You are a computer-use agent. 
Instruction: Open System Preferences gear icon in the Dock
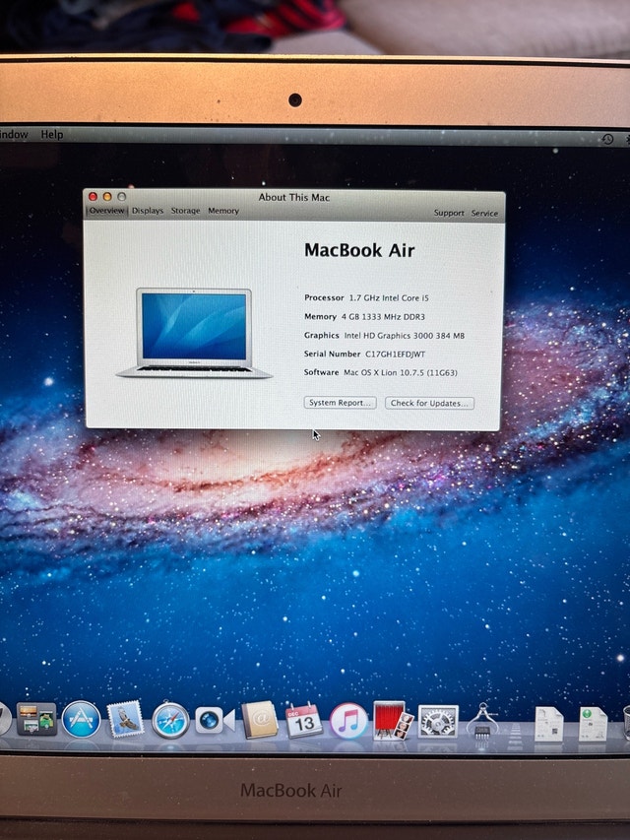(438, 722)
